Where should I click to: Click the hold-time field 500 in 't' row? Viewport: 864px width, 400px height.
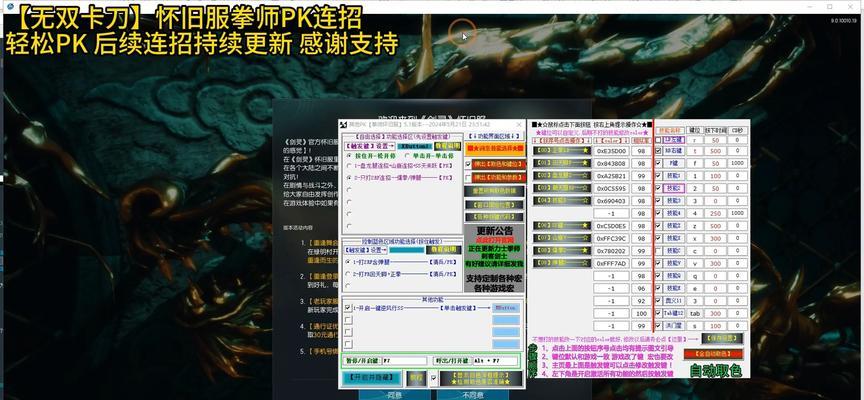716,151
